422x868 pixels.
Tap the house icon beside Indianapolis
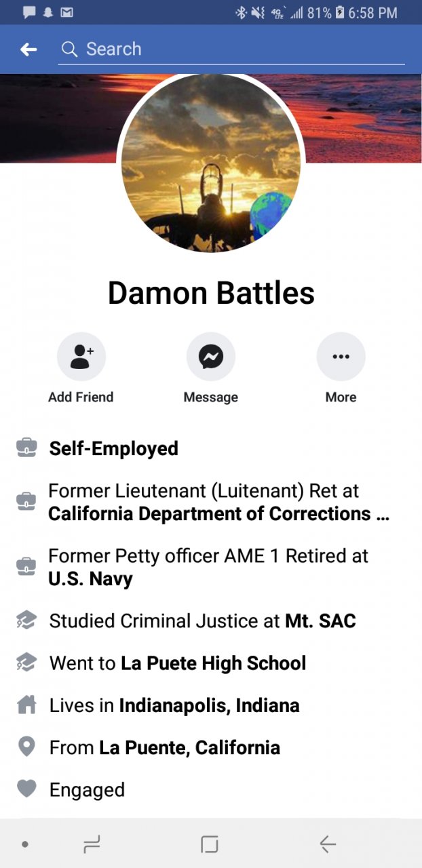(26, 705)
